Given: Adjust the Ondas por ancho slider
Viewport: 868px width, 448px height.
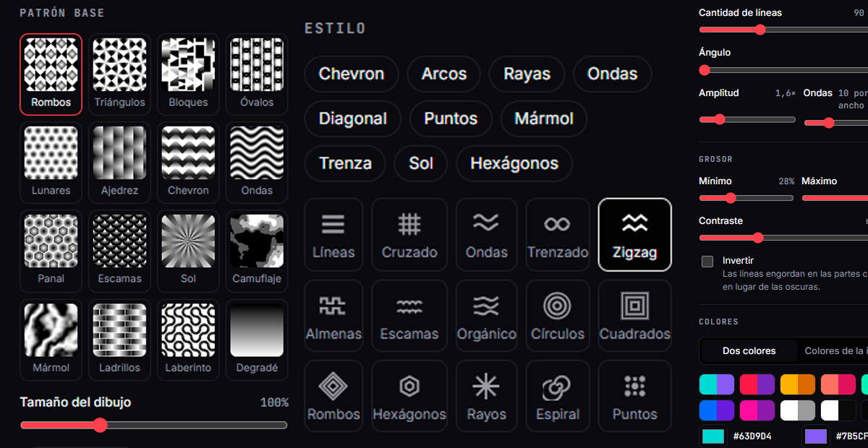Looking at the screenshot, I should 835,123.
